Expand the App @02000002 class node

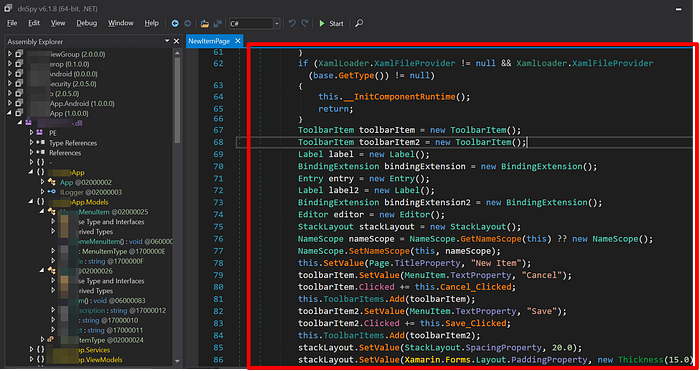42,182
